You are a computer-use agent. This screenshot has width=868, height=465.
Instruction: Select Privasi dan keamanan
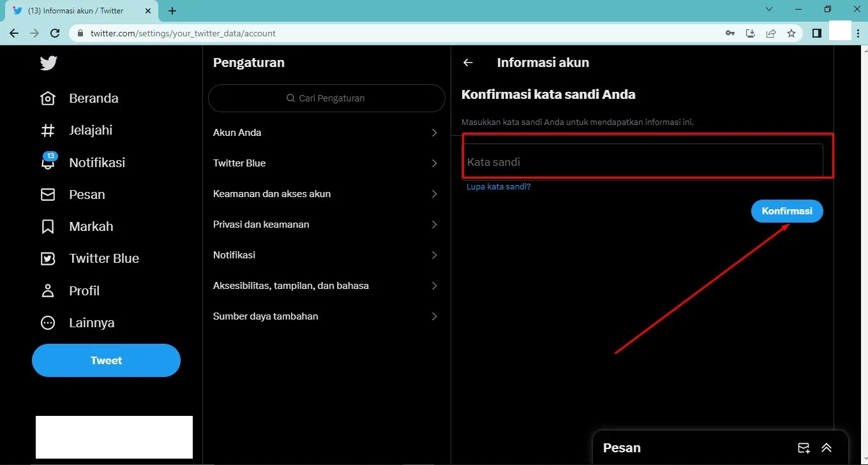(x=327, y=225)
